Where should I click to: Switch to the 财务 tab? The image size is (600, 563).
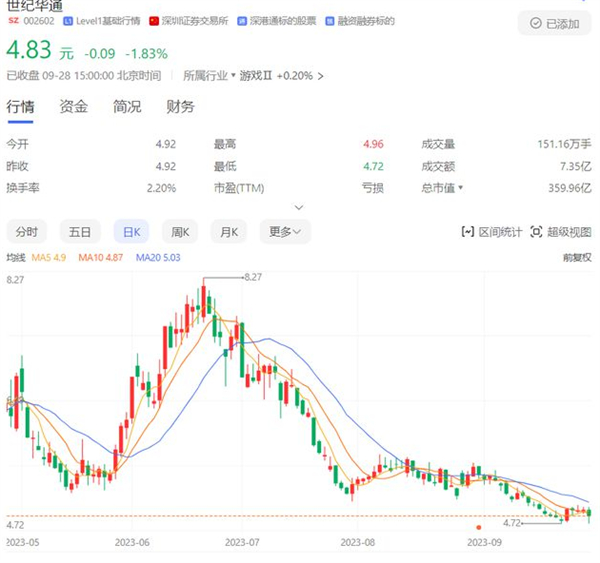coord(181,107)
